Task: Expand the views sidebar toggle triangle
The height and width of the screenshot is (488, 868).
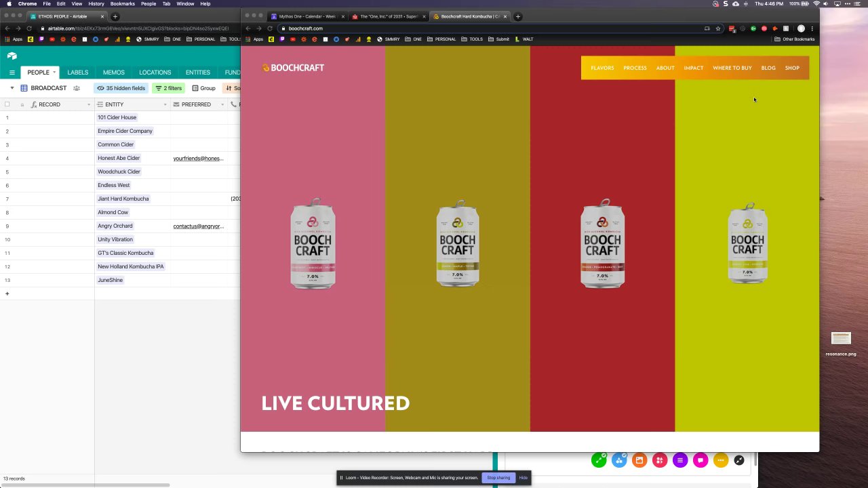Action: [x=12, y=88]
